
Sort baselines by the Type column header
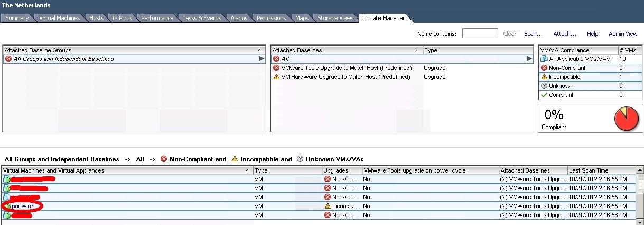click(478, 50)
